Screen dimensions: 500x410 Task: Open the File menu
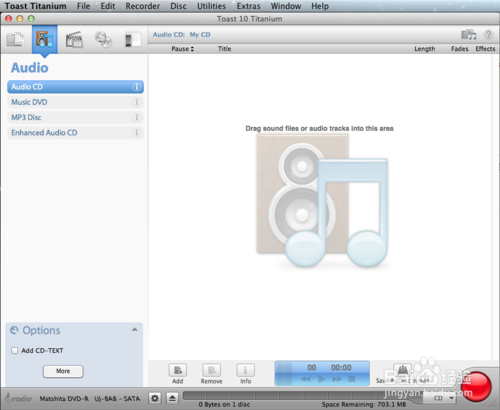[83, 6]
